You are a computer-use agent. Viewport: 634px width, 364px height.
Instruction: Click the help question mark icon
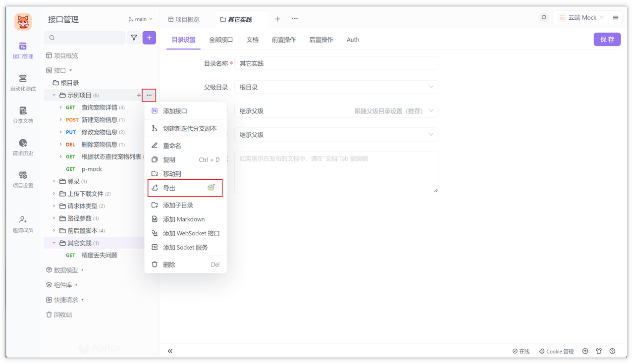tap(613, 351)
